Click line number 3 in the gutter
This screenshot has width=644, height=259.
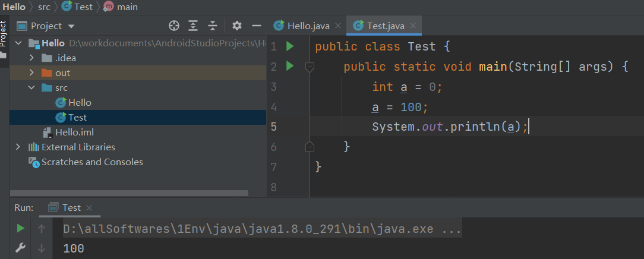(x=273, y=87)
